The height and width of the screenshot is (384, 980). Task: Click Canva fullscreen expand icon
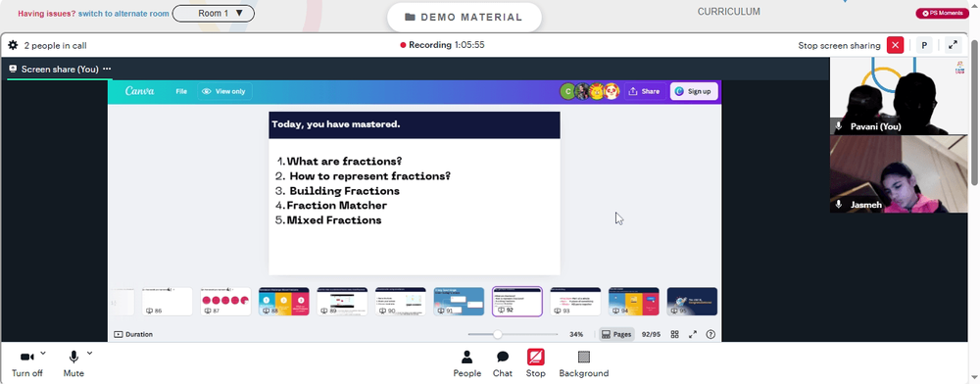coord(693,335)
